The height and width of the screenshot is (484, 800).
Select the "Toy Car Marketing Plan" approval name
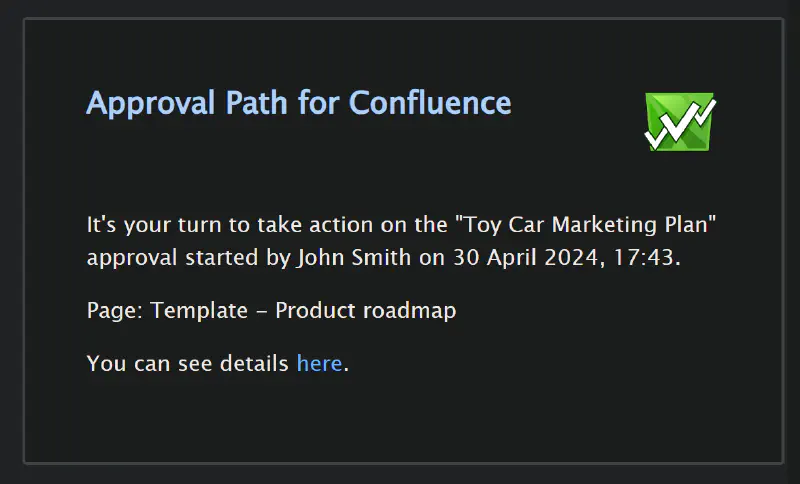pyautogui.click(x=586, y=225)
